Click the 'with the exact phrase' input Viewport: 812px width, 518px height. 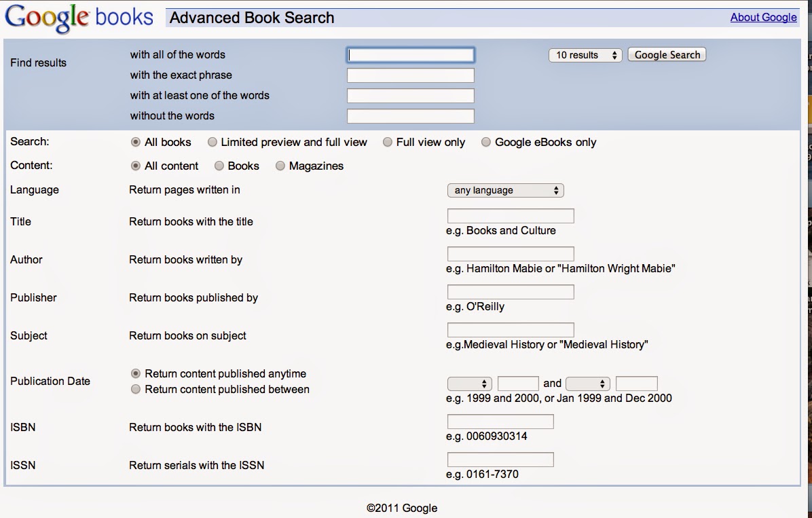coord(410,75)
